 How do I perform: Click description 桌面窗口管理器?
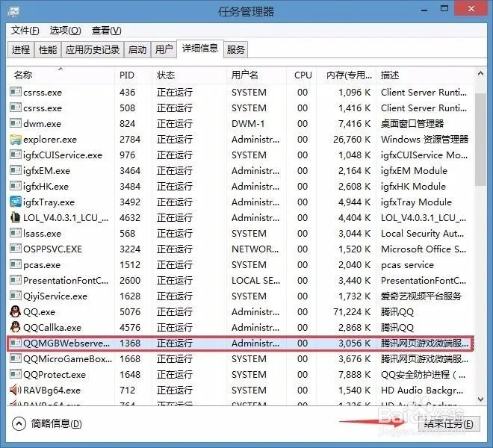coord(412,123)
